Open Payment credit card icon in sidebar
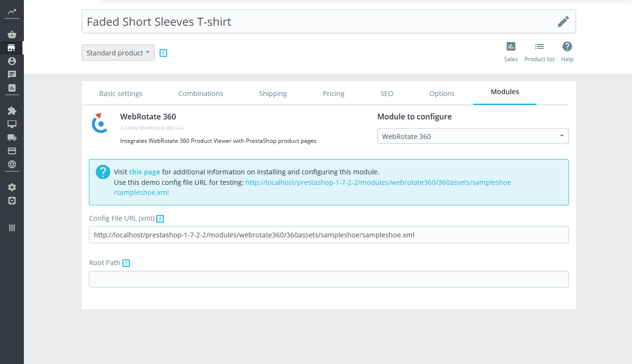The width and height of the screenshot is (632, 364). pyautogui.click(x=12, y=151)
